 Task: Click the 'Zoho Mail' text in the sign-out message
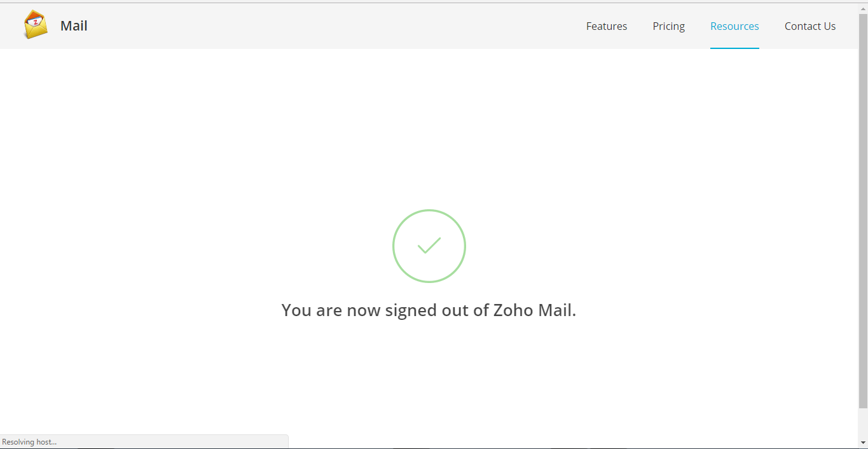[x=534, y=310]
